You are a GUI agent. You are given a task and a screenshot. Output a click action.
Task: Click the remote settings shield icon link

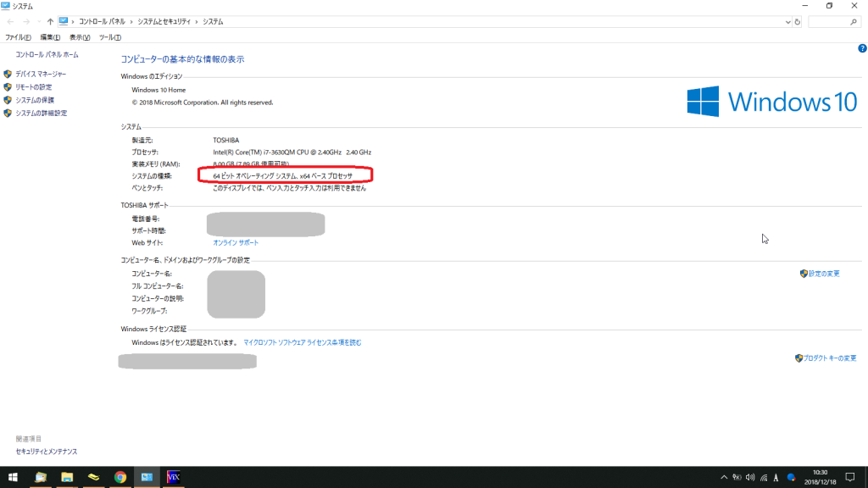click(33, 87)
